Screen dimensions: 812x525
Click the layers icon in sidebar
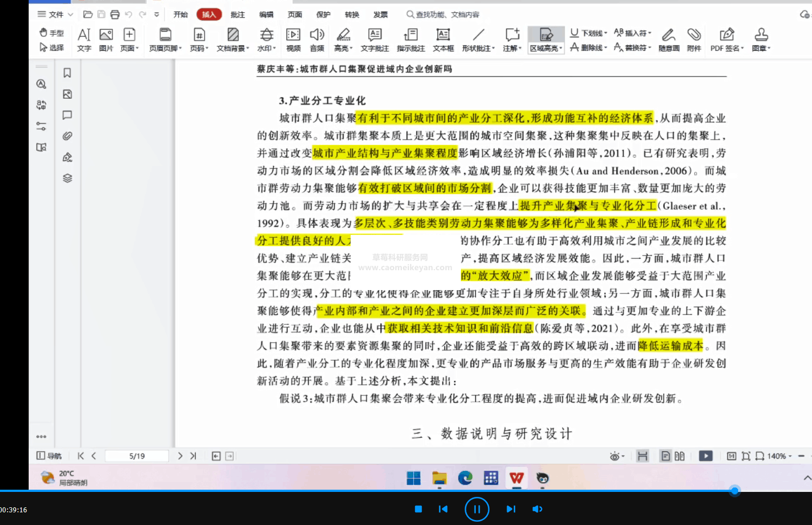pyautogui.click(x=67, y=178)
